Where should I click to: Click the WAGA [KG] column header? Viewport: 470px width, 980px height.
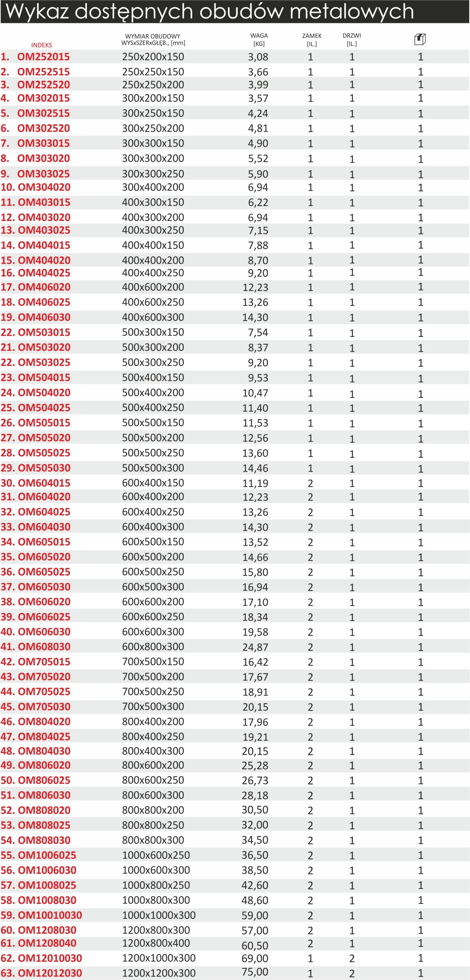[x=259, y=39]
